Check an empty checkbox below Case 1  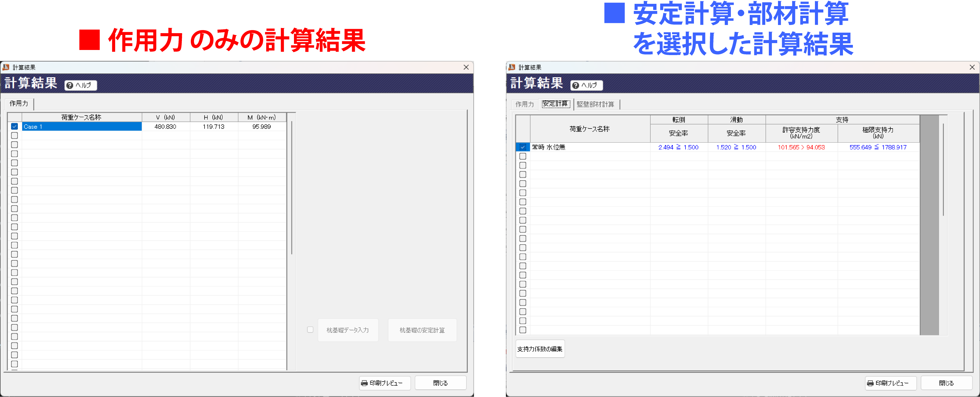(14, 135)
